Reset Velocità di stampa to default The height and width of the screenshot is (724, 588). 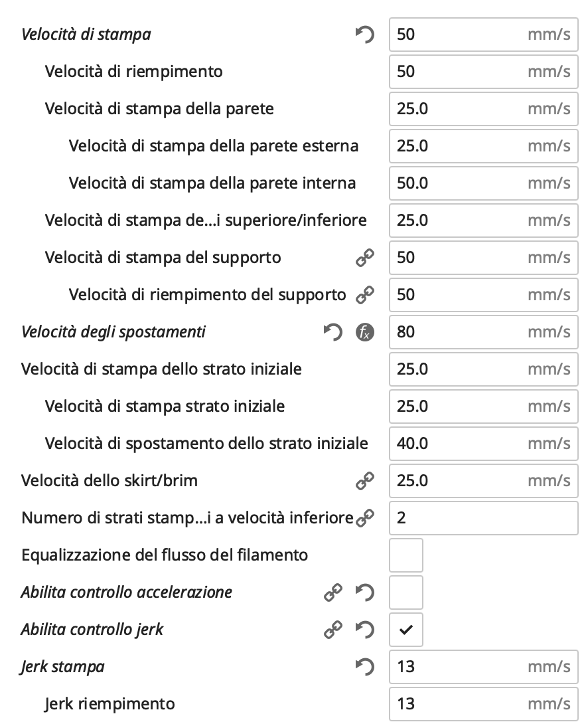364,35
